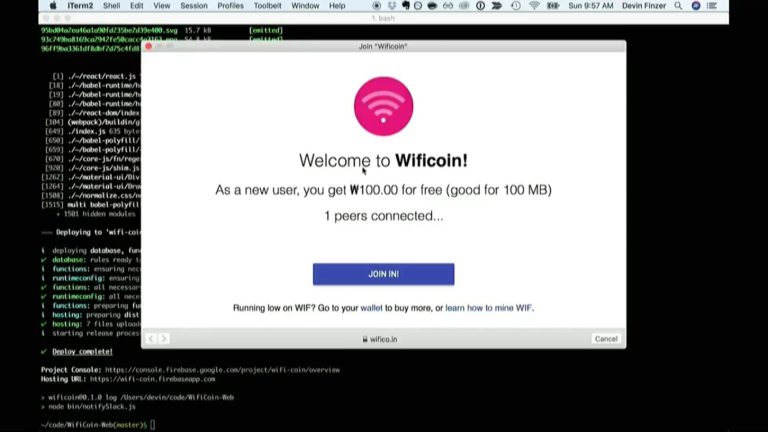Follow the learn how to mine WIF link

point(488,308)
